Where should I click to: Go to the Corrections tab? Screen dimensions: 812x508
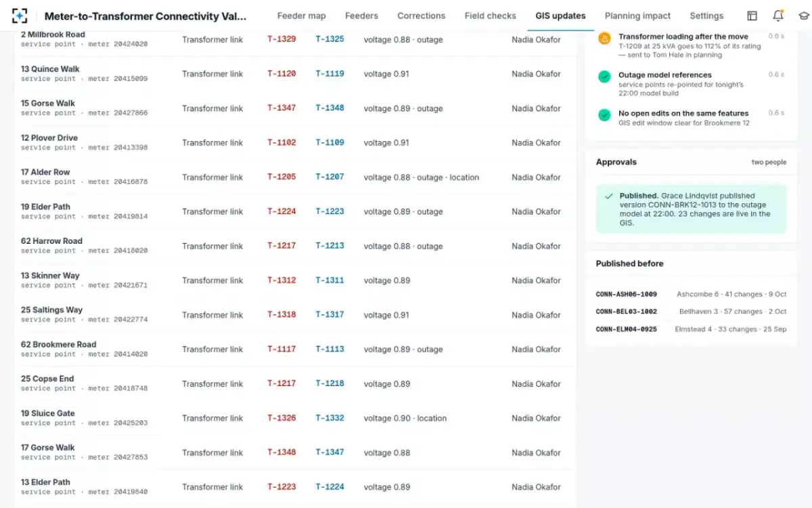(422, 16)
